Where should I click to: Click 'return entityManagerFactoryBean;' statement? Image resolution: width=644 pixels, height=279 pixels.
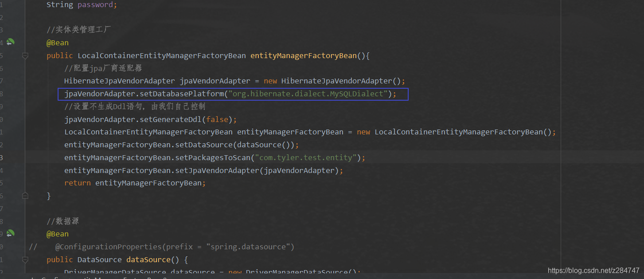(x=135, y=183)
